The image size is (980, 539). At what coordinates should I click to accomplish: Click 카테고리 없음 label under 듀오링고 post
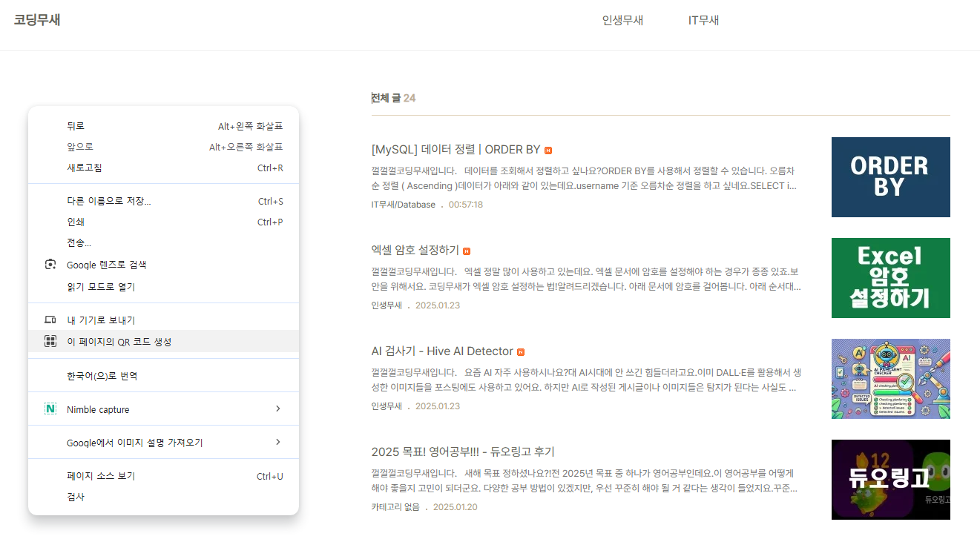(x=395, y=507)
